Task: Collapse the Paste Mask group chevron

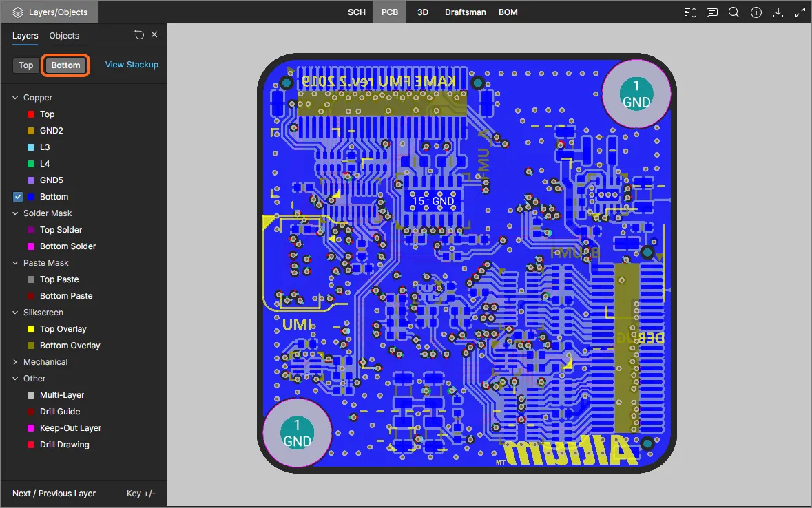Action: (x=16, y=263)
